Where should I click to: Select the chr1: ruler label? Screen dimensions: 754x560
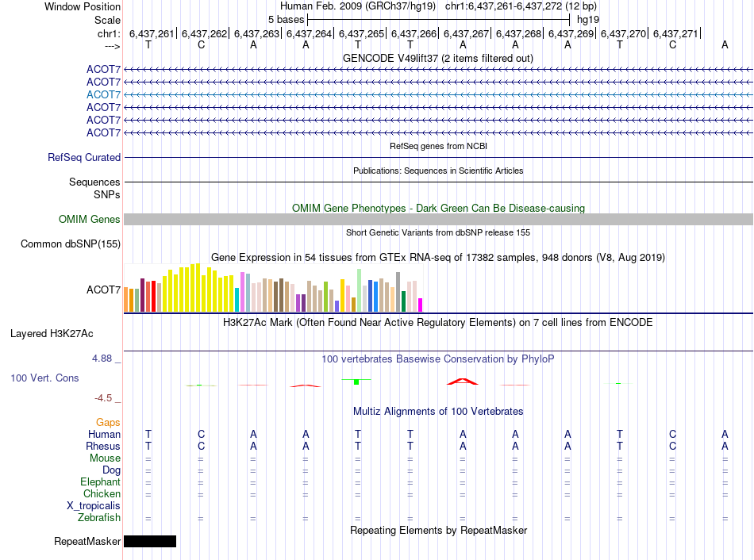point(109,33)
